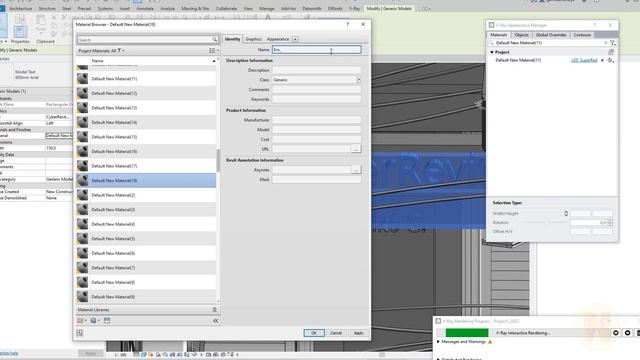Click the Name column sort arrow in material list

(x=214, y=61)
